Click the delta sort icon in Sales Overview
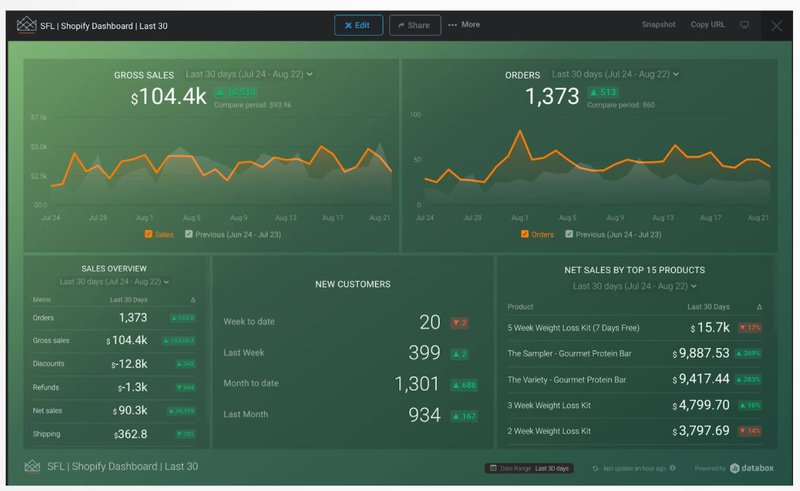This screenshot has width=800, height=491. (193, 300)
